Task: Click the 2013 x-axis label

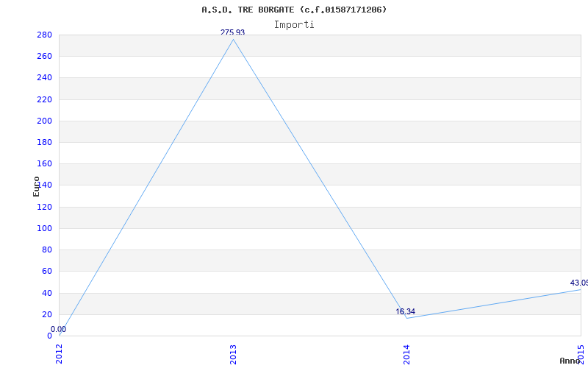Action: tap(233, 355)
